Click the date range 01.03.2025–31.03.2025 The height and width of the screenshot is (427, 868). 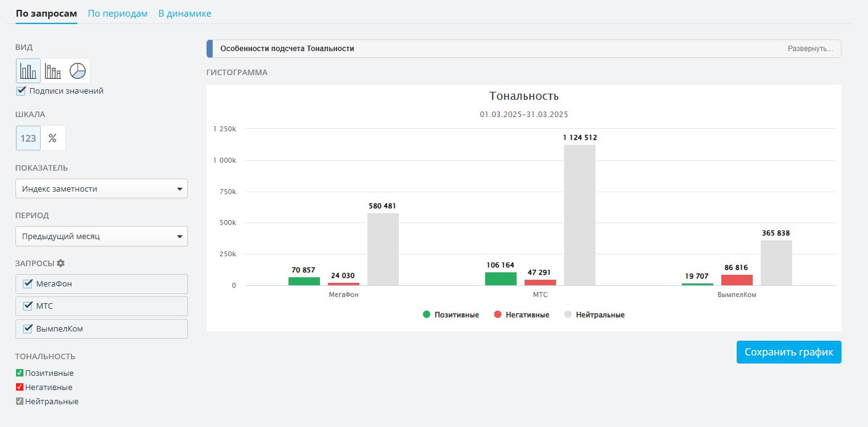click(x=524, y=115)
